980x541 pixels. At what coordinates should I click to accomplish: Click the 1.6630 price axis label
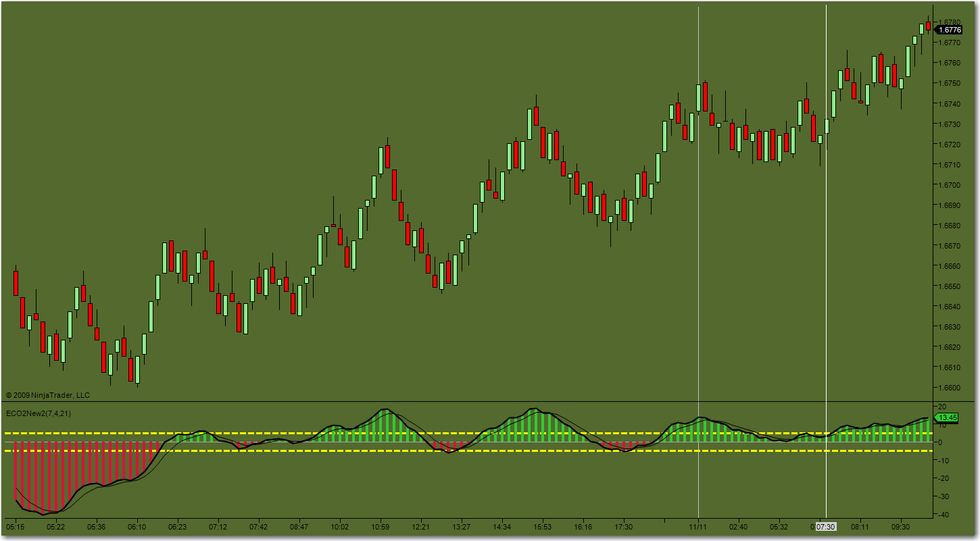pos(950,326)
